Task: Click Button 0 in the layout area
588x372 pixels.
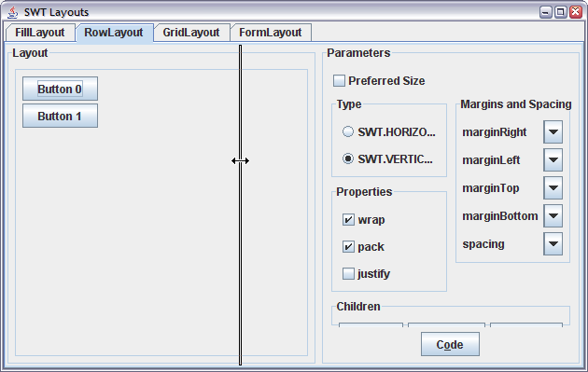Action: pyautogui.click(x=60, y=89)
